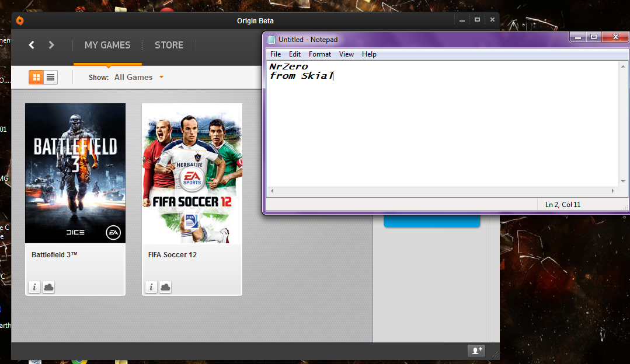This screenshot has width=630, height=364.
Task: Open the MY GAMES tab
Action: (x=107, y=45)
